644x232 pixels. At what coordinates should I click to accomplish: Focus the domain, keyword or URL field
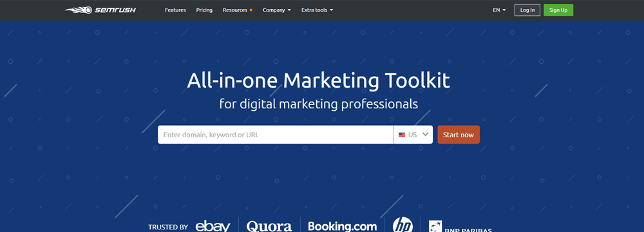(275, 135)
